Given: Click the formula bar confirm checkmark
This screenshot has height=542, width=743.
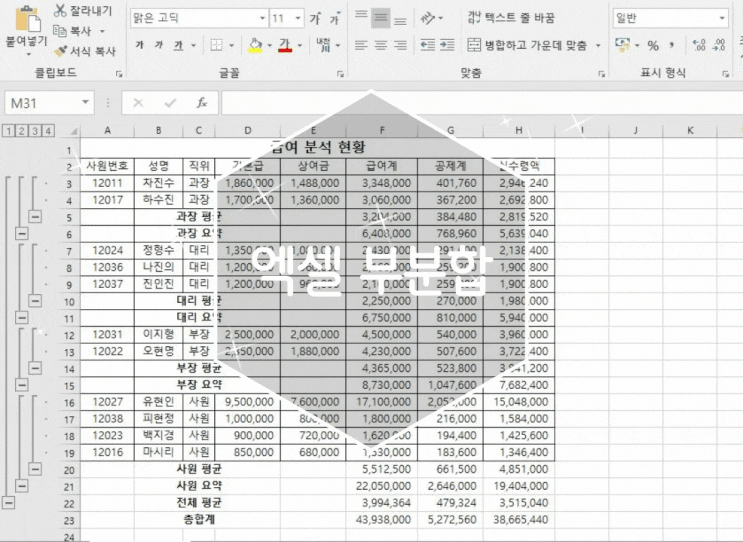Looking at the screenshot, I should 170,103.
